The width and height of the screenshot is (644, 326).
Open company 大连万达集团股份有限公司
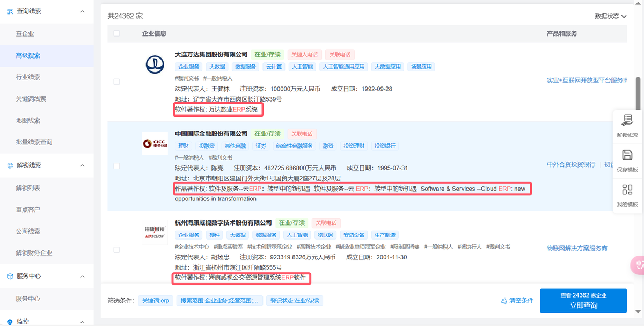coord(211,55)
